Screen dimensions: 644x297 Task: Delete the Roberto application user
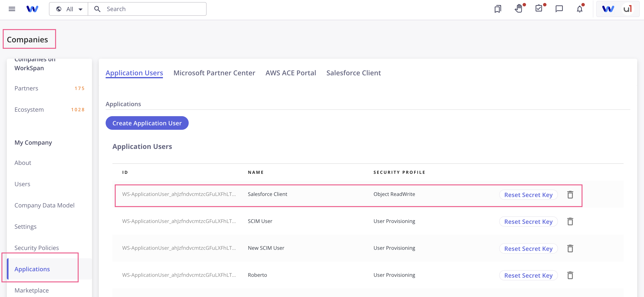570,275
